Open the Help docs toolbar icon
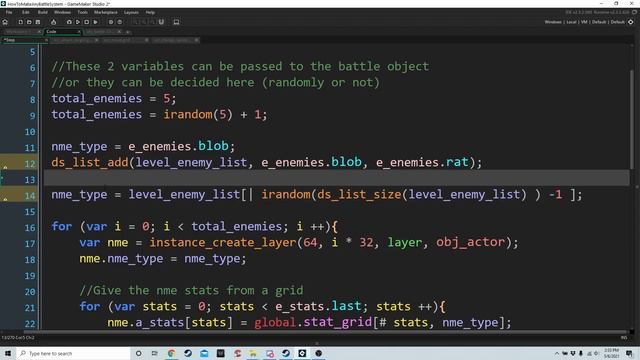This screenshot has height=360, width=640. (120, 22)
